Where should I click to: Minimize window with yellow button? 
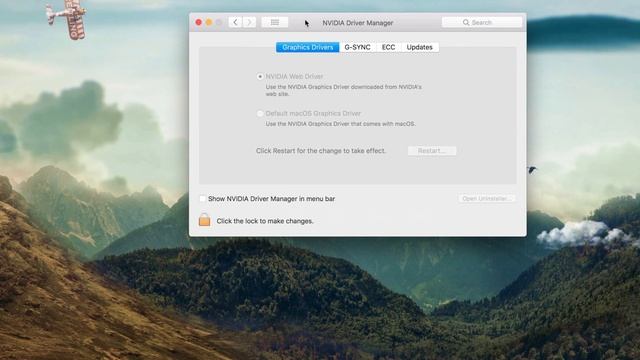click(x=209, y=22)
